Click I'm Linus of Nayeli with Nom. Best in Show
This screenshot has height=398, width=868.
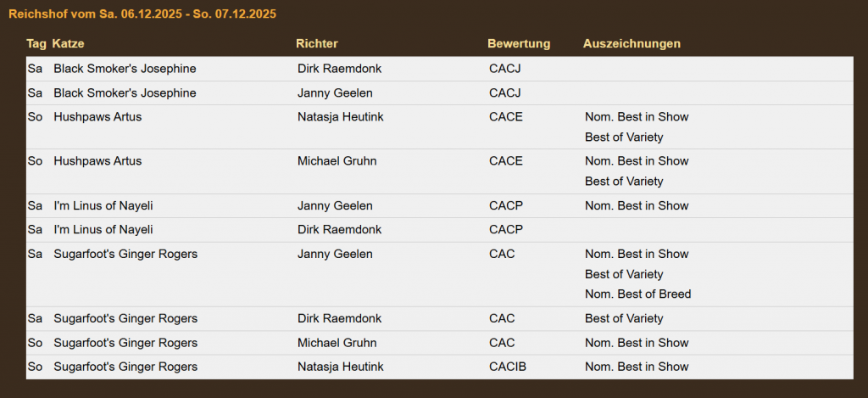coord(103,205)
